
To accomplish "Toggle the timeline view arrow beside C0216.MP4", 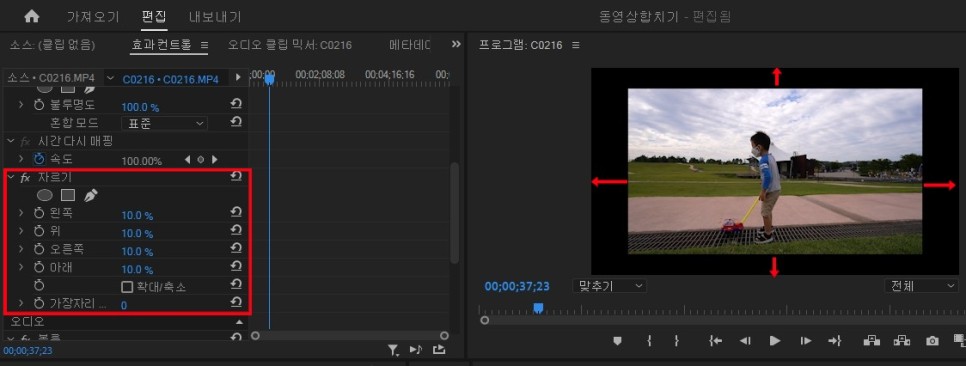I will click(x=238, y=78).
